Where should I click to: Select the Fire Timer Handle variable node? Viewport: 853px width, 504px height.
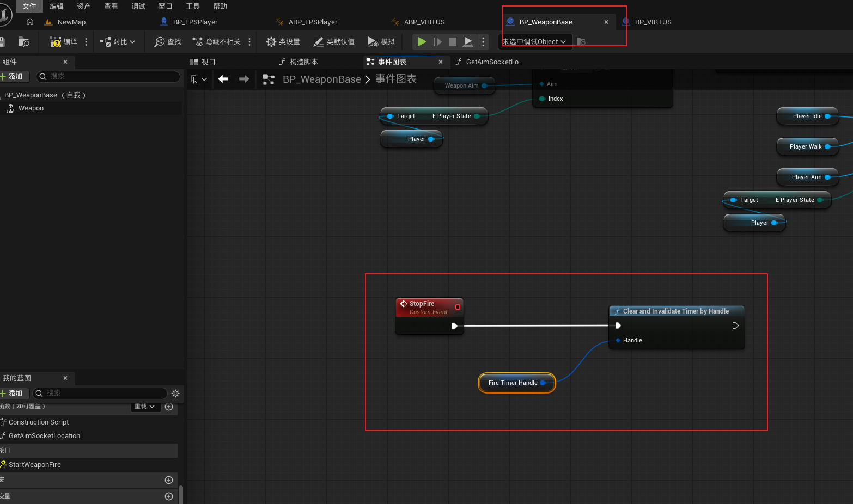[x=516, y=383]
